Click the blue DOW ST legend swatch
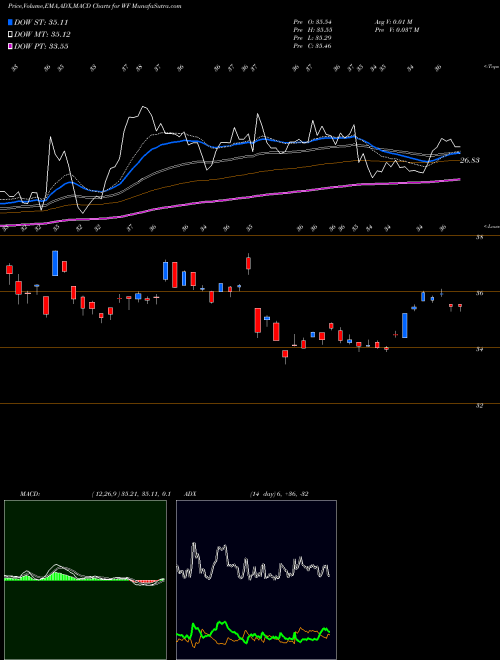The image size is (500, 660). tap(10, 22)
